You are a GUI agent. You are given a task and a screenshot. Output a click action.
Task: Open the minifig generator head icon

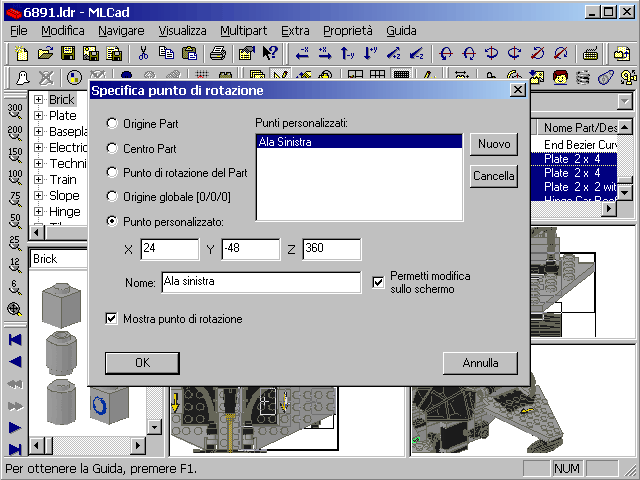[x=560, y=77]
